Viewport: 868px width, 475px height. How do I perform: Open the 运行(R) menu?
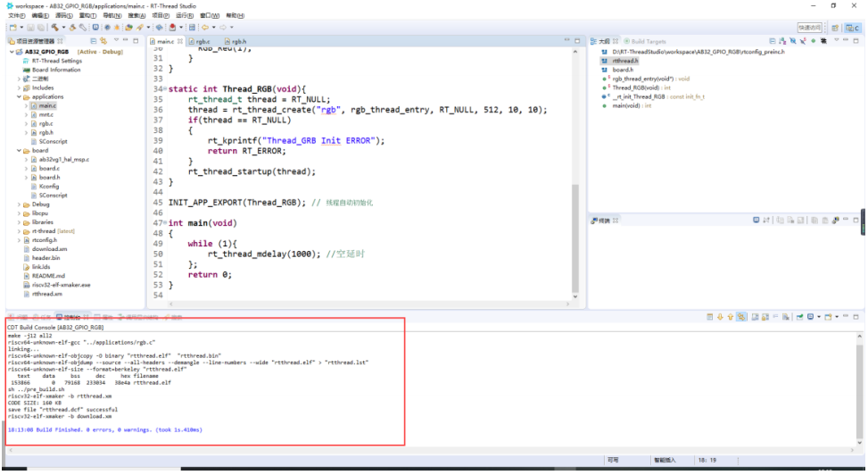coord(185,15)
